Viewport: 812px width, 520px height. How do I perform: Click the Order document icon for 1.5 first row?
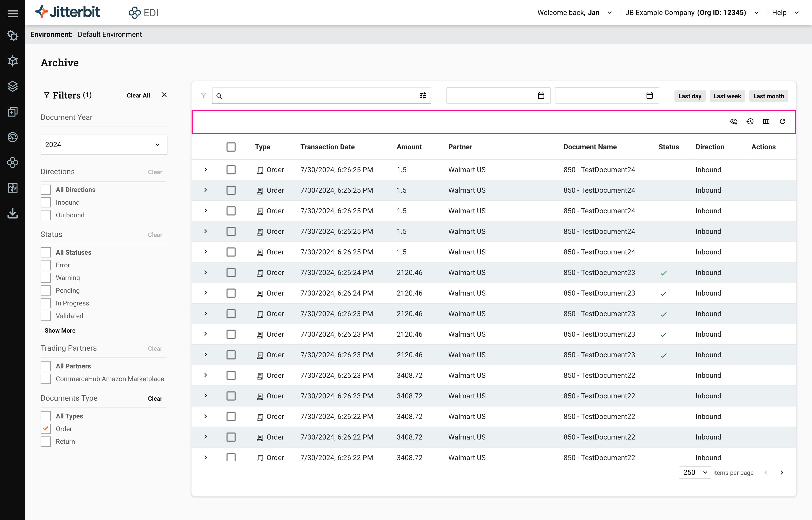coord(260,170)
